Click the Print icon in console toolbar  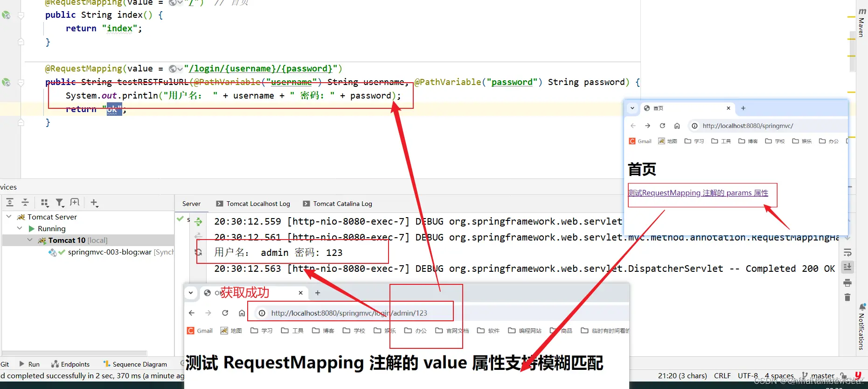pos(847,283)
